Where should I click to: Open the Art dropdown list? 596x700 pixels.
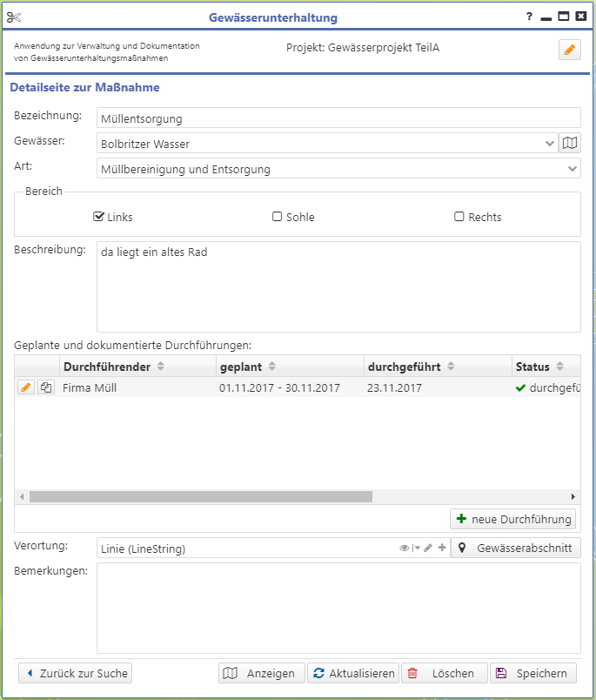coord(573,169)
